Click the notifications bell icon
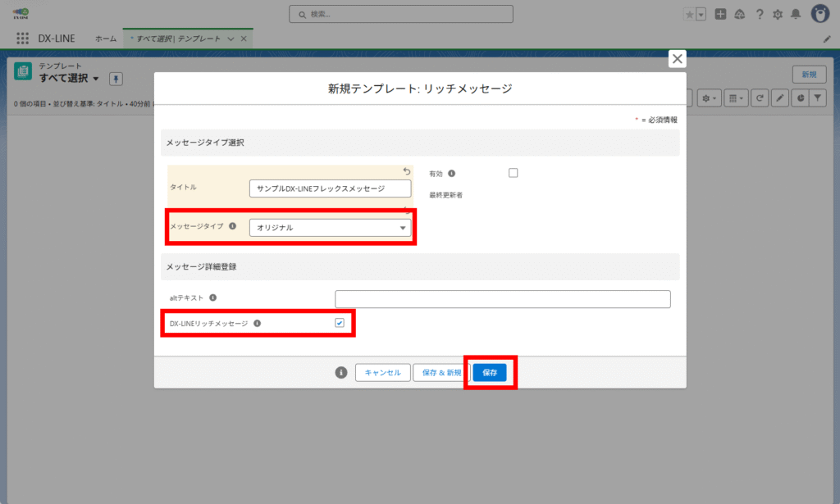Image resolution: width=840 pixels, height=504 pixels. coord(795,14)
